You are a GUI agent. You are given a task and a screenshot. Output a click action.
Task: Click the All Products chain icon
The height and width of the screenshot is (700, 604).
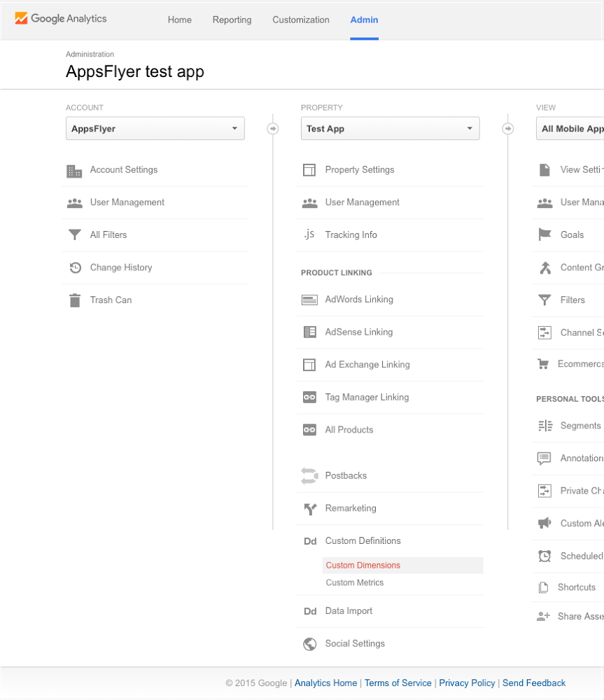[309, 430]
